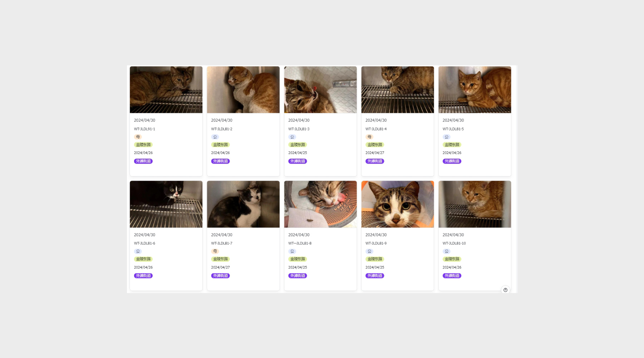Click the help question mark icon

click(x=505, y=290)
